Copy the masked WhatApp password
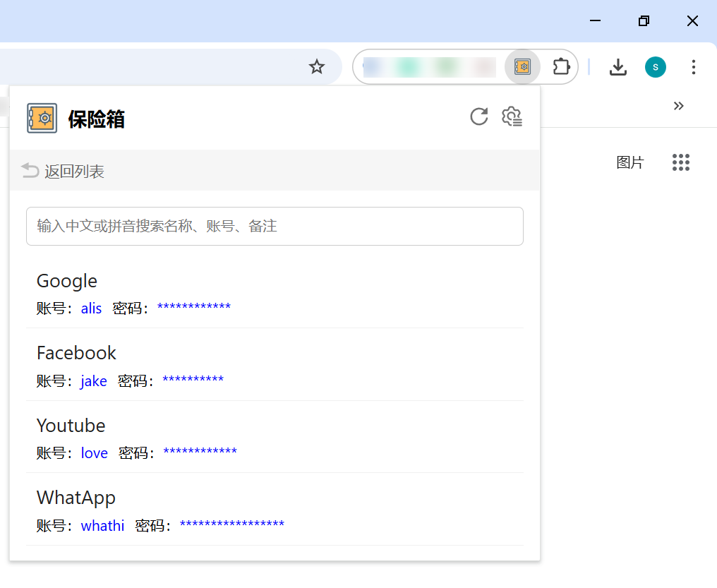Screen dimensions: 717x588 click(x=232, y=524)
